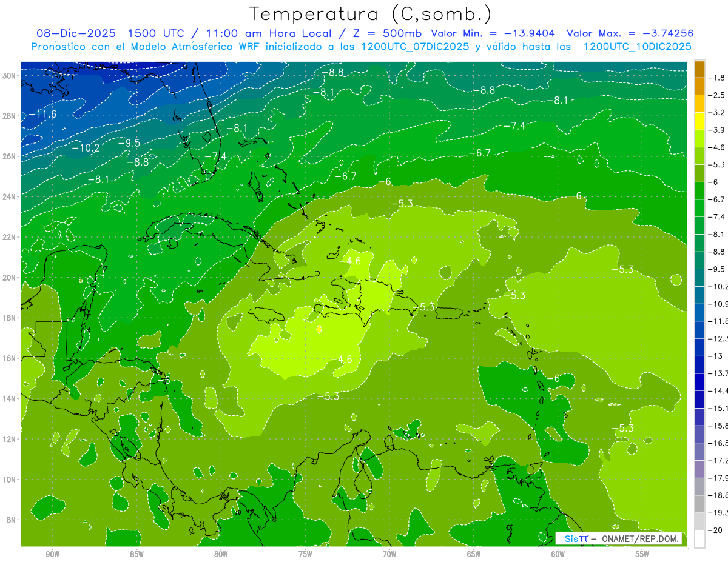The image size is (728, 562).
Task: Click the legend swatch between -13 and -13.7
Action: click(x=699, y=365)
